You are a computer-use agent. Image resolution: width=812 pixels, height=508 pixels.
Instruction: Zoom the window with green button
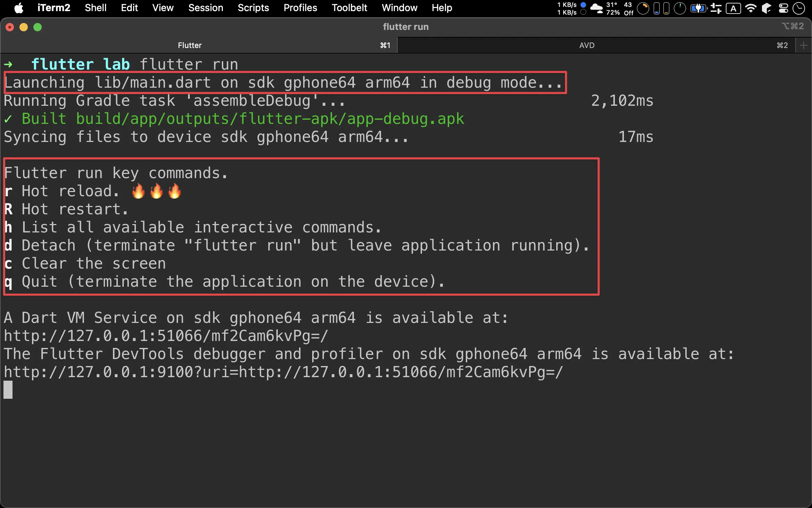(38, 27)
